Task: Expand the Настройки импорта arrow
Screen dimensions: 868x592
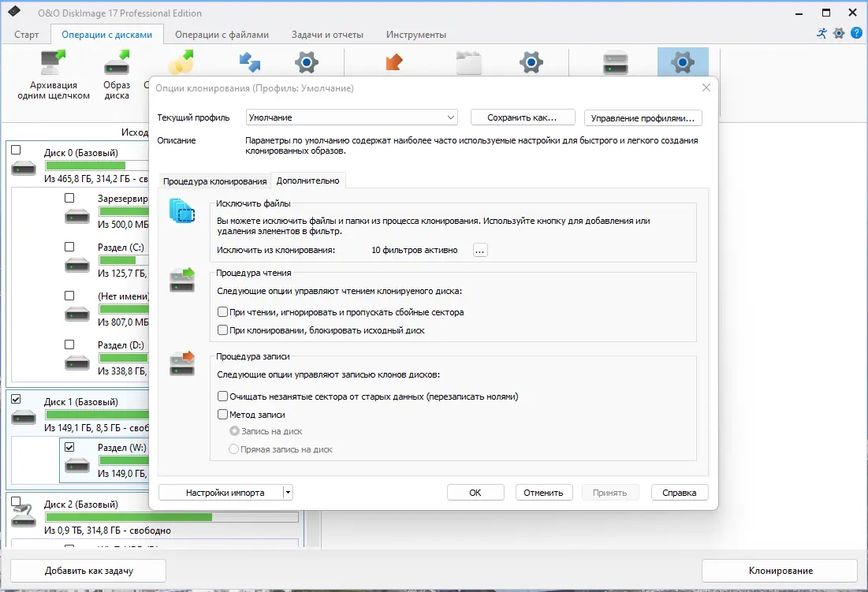Action: pos(288,493)
